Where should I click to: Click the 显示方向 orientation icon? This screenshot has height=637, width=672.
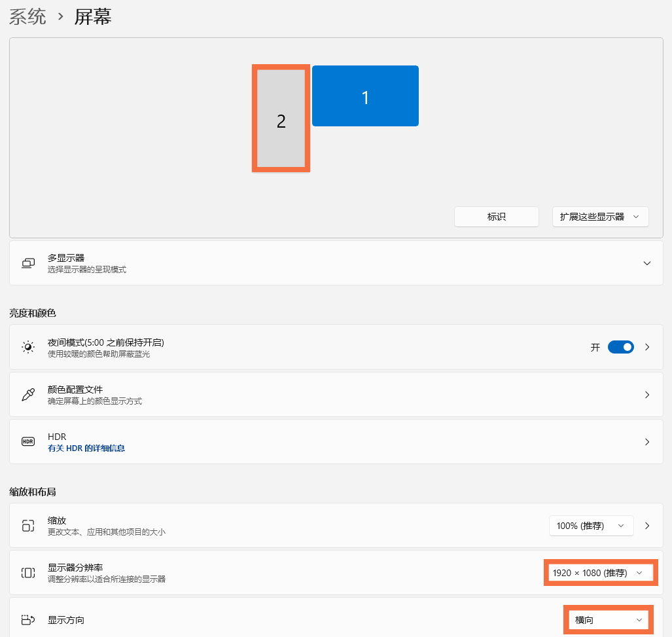pyautogui.click(x=28, y=620)
